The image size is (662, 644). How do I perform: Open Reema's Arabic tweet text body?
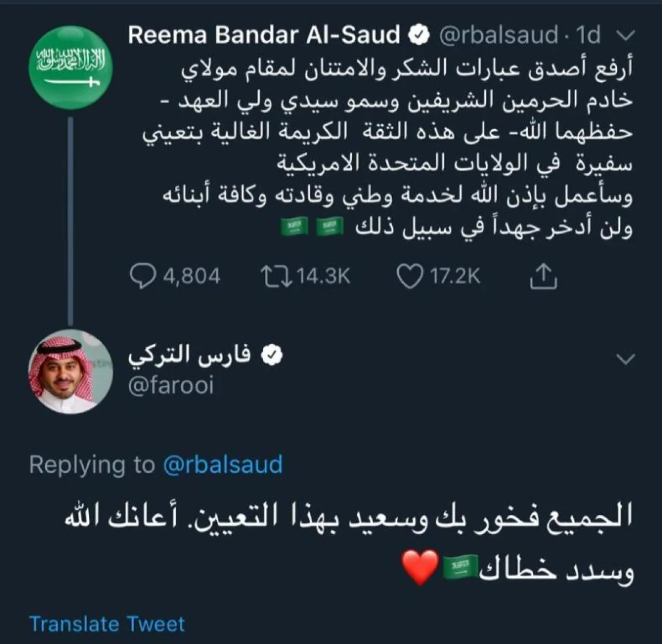(386, 149)
